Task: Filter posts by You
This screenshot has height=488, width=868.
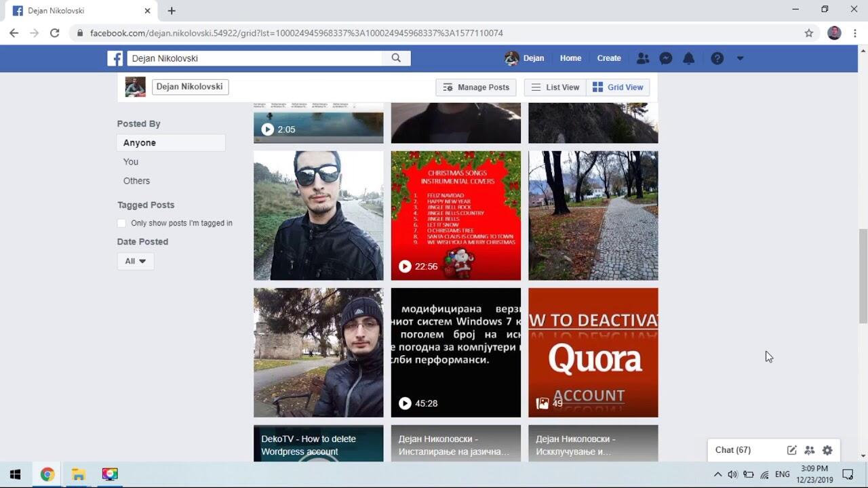Action: [x=131, y=162]
